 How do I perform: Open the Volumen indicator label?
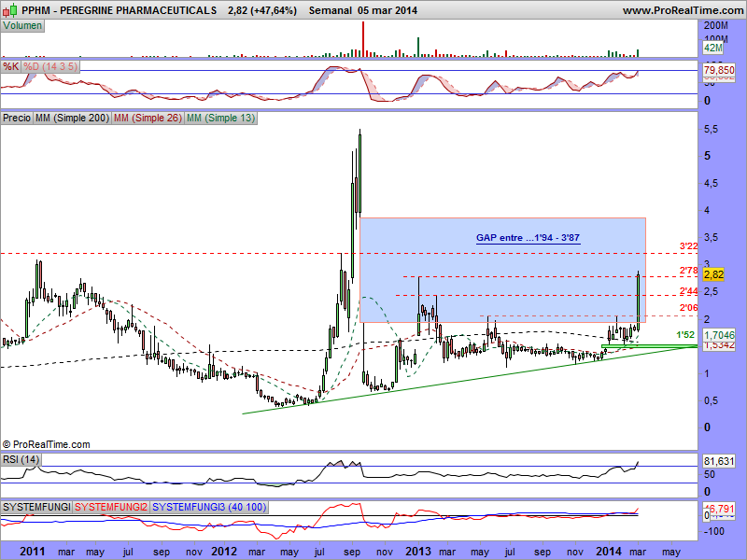tap(22, 26)
